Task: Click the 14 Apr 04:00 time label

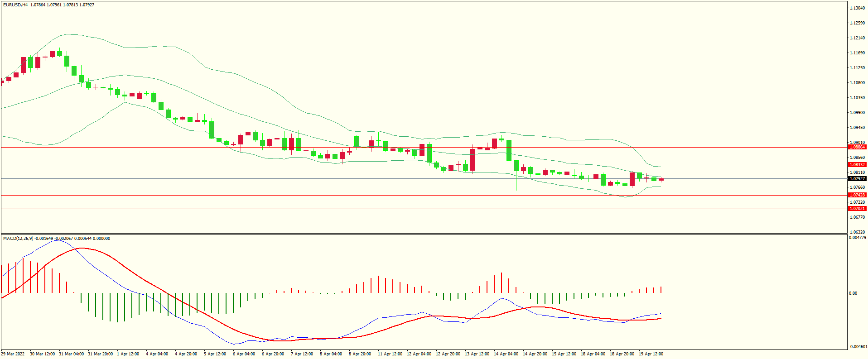Action: pos(506,354)
